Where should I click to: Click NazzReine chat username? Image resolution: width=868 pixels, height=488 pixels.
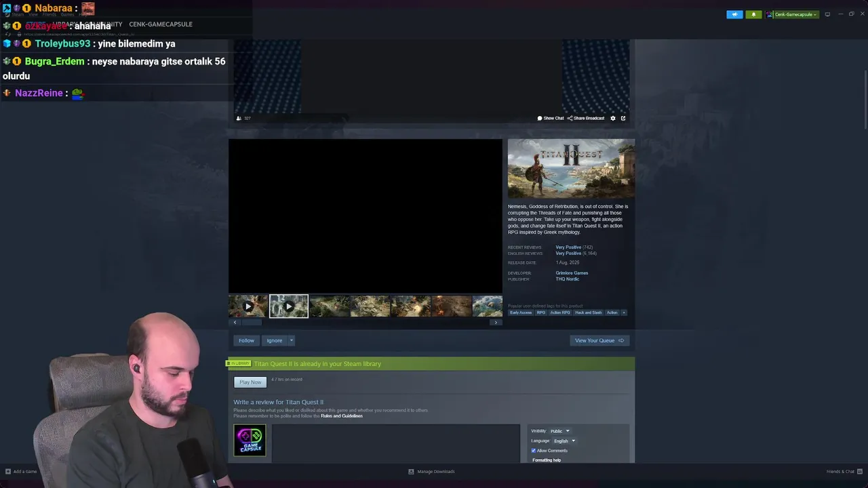pos(39,93)
